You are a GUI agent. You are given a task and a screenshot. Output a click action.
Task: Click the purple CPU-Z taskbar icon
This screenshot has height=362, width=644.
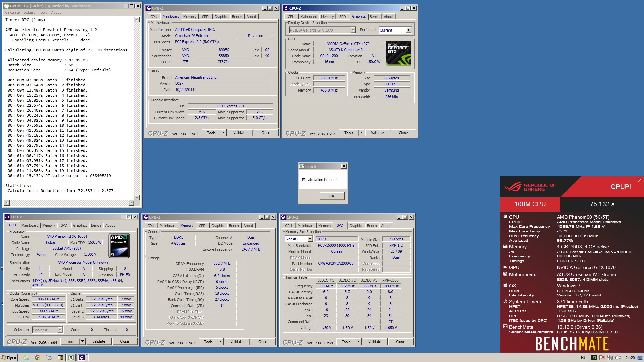(x=82, y=358)
